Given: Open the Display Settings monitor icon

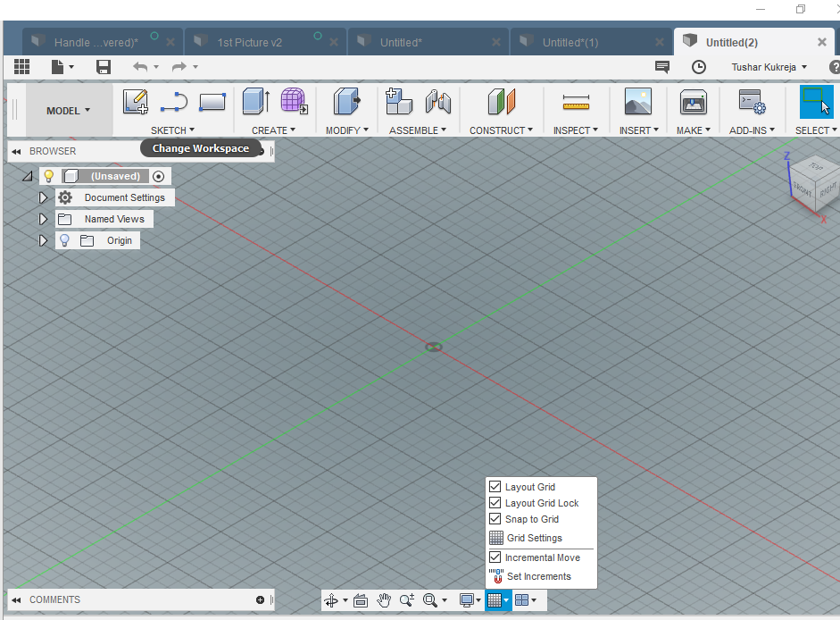Looking at the screenshot, I should click(x=467, y=600).
